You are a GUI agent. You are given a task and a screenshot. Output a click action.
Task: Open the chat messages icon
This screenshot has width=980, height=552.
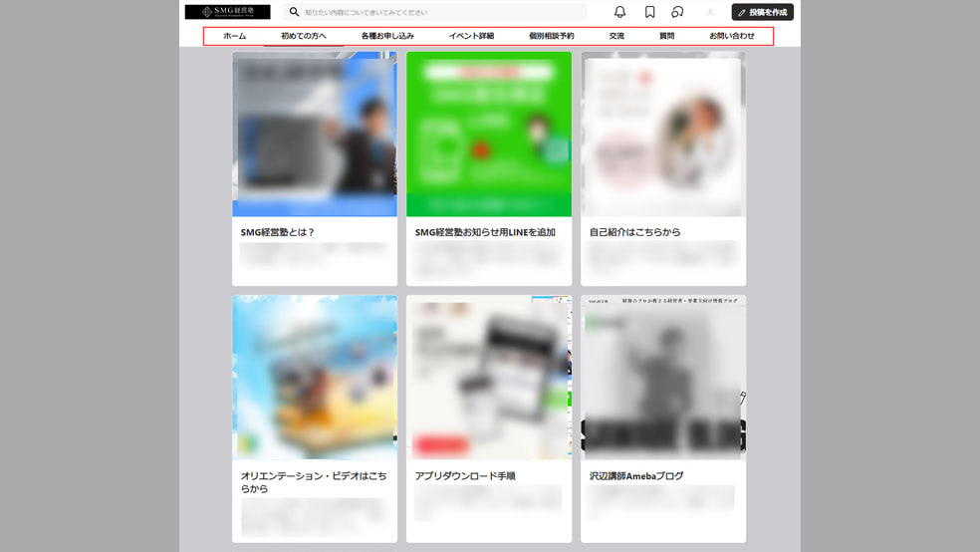click(x=677, y=12)
